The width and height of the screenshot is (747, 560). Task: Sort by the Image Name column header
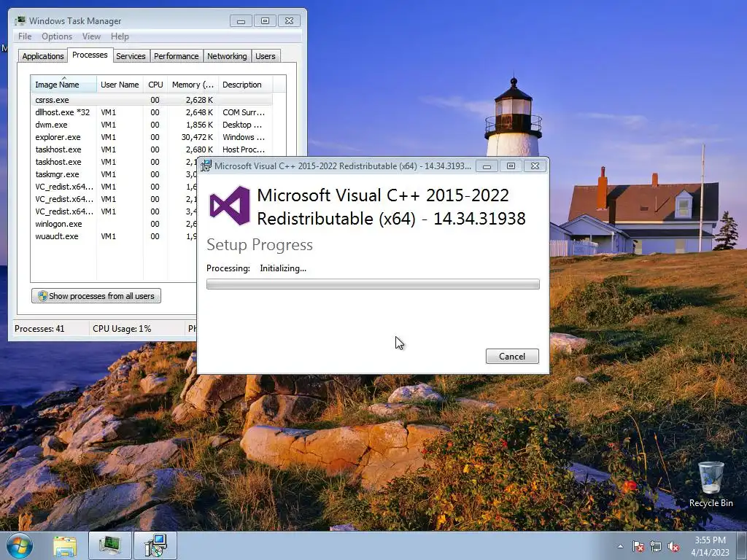click(x=64, y=84)
